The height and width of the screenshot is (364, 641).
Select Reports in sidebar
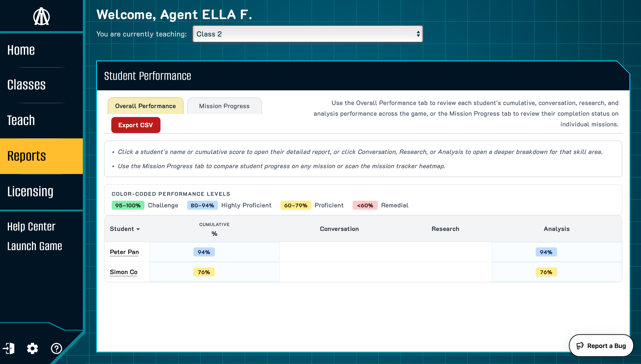click(41, 156)
